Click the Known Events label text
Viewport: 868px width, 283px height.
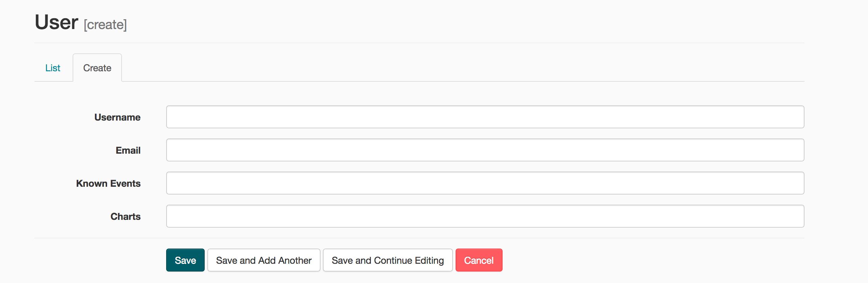[108, 183]
